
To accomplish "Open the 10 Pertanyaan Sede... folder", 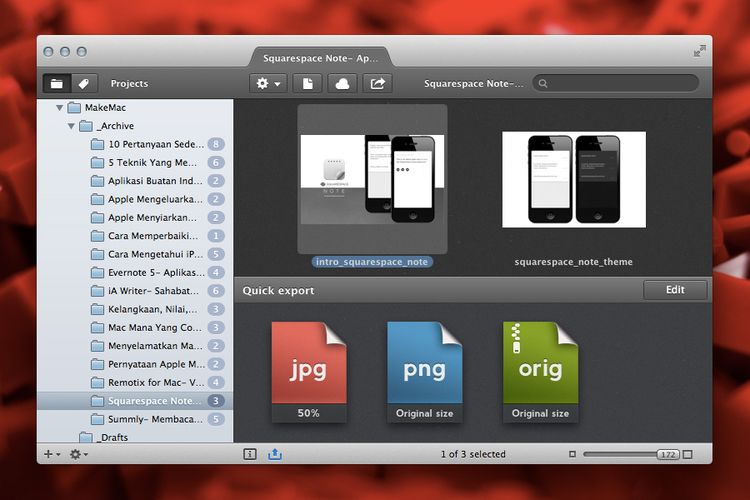I will [135, 144].
